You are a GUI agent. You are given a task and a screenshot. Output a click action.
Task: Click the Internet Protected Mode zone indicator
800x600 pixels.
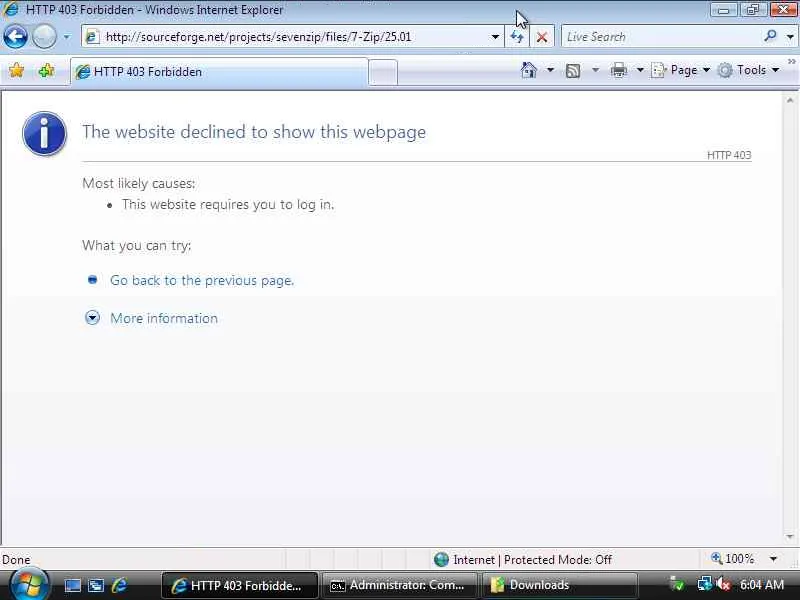tap(523, 560)
